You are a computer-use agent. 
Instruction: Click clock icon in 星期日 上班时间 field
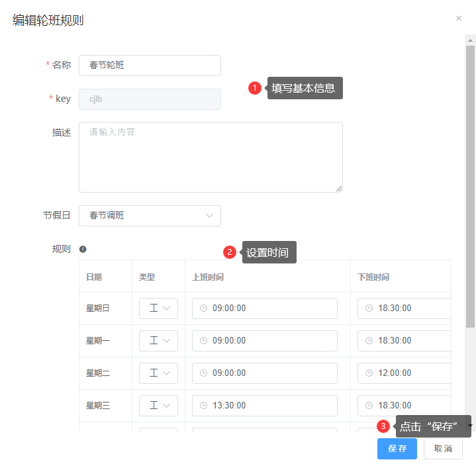click(203, 308)
